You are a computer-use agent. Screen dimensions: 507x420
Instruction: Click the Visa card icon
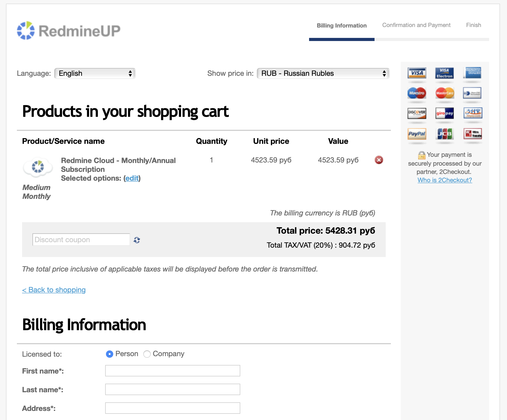417,73
